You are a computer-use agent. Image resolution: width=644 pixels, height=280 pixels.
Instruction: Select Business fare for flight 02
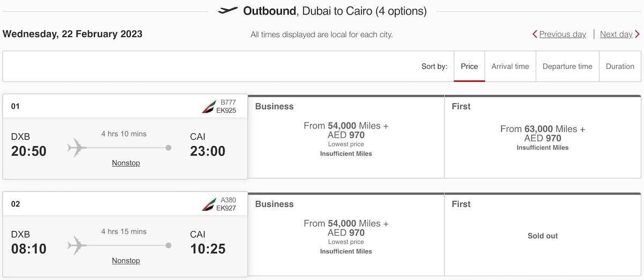coord(346,235)
